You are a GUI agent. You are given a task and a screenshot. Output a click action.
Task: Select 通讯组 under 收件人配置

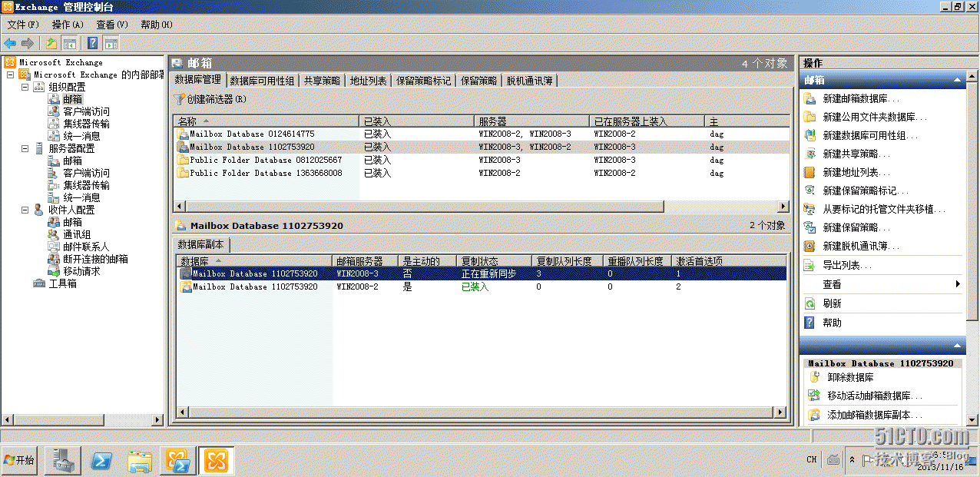coord(77,234)
